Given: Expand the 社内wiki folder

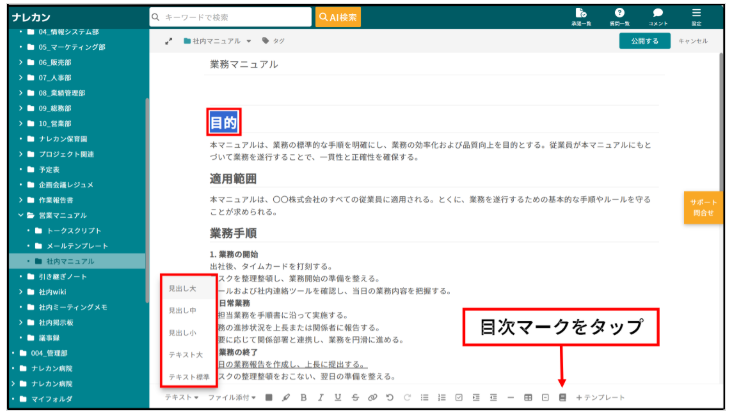Looking at the screenshot, I should 21,291.
